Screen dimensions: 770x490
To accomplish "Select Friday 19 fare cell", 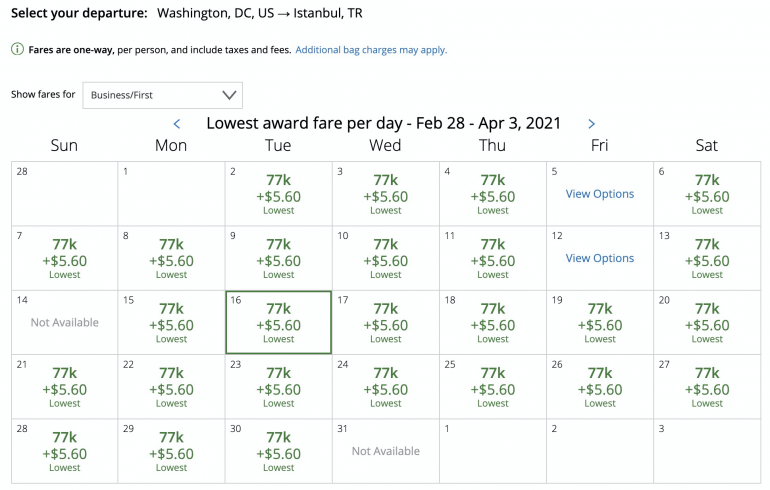I will pos(599,324).
